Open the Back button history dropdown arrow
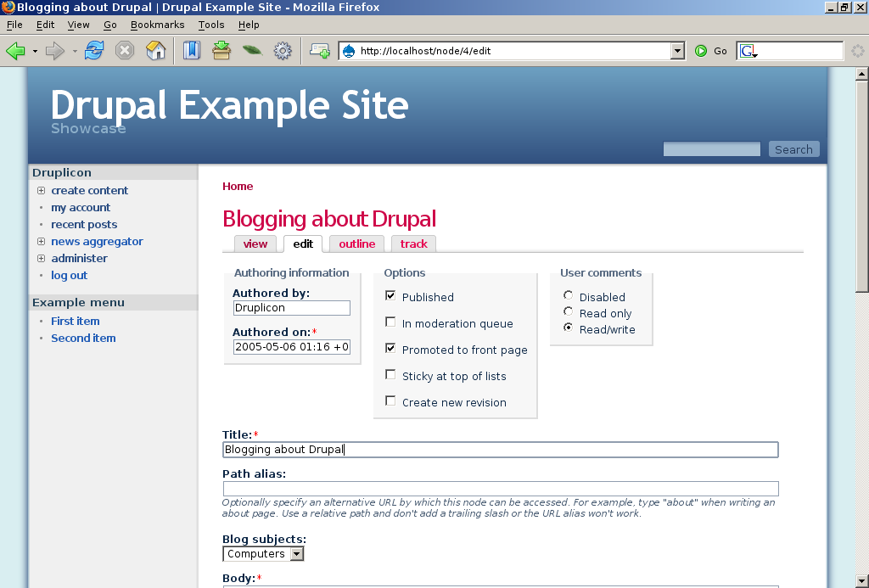869x588 pixels. pos(35,51)
